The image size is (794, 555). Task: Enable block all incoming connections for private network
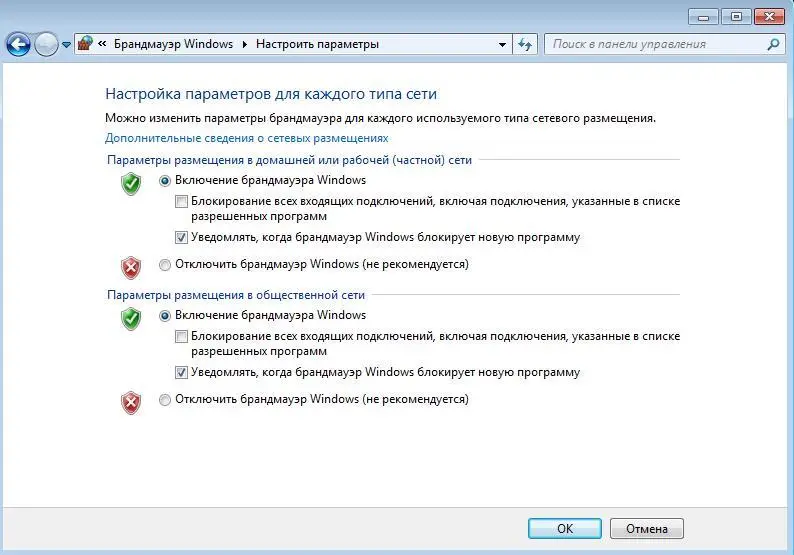181,202
